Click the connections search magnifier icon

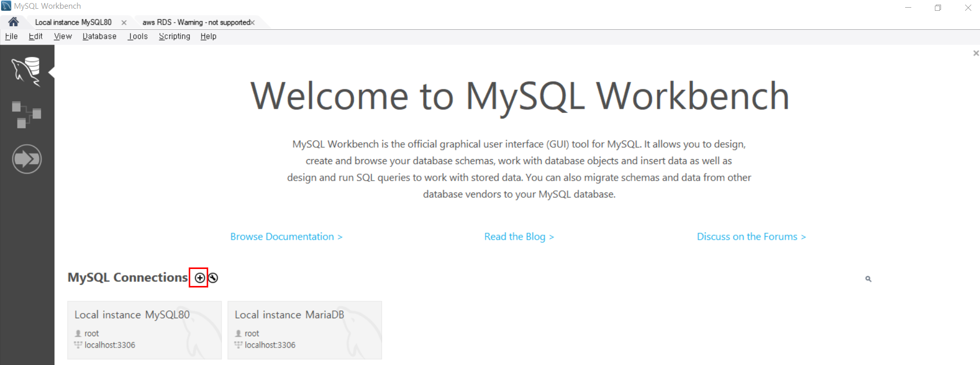(x=868, y=279)
